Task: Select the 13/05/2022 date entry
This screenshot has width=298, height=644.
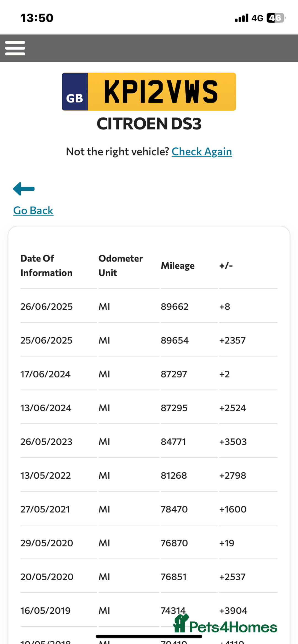Action: point(46,475)
